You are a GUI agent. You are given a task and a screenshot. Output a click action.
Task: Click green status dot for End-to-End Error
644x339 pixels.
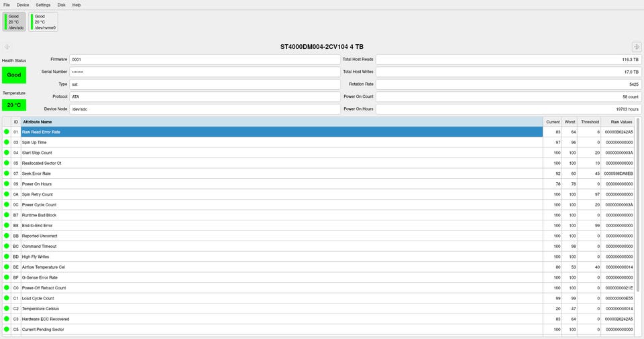click(x=7, y=225)
